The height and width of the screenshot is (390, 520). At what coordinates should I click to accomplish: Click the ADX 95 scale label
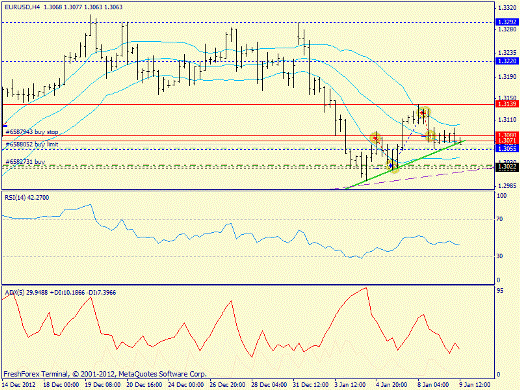click(500, 291)
